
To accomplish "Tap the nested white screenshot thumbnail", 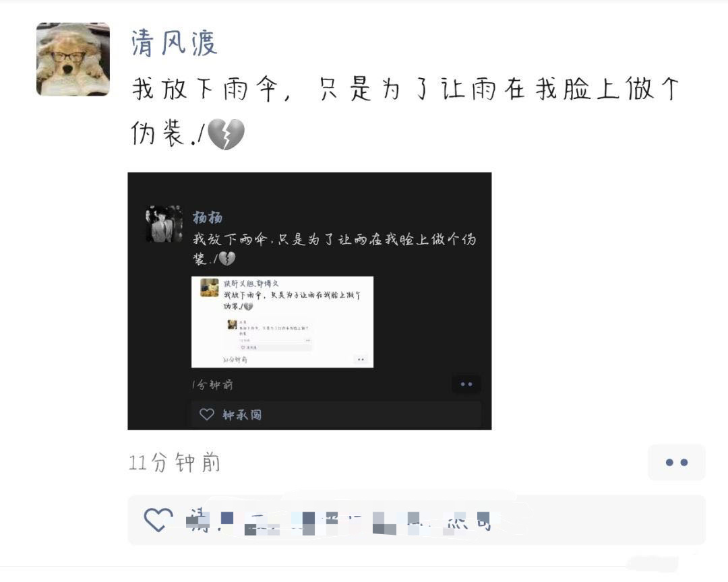I will (x=282, y=321).
